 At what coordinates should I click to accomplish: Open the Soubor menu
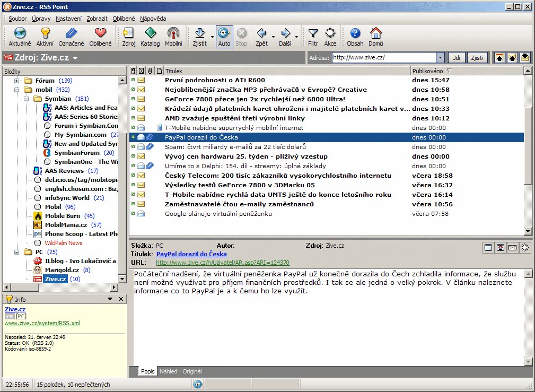pos(17,19)
